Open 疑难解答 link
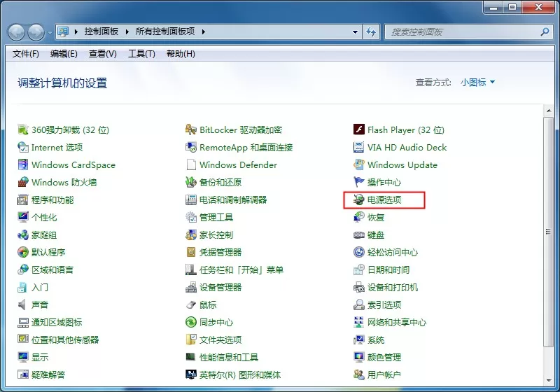The image size is (560, 392). click(x=48, y=374)
